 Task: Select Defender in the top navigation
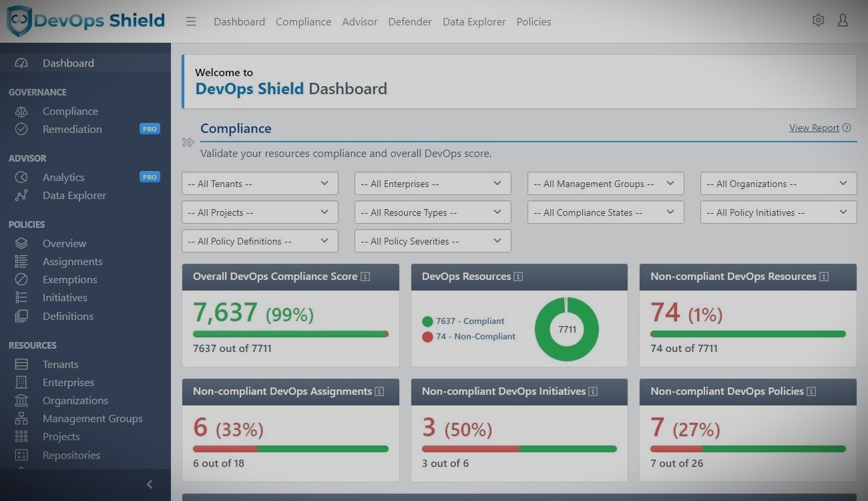coord(410,21)
